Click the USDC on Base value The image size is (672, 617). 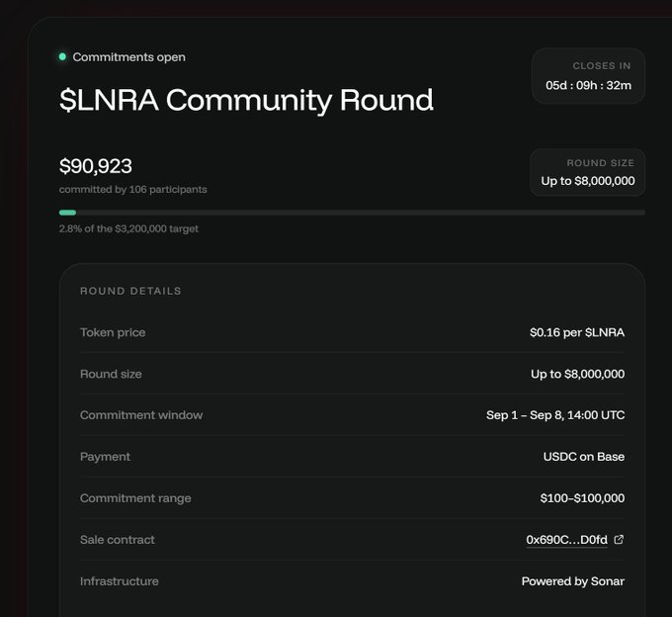click(584, 457)
